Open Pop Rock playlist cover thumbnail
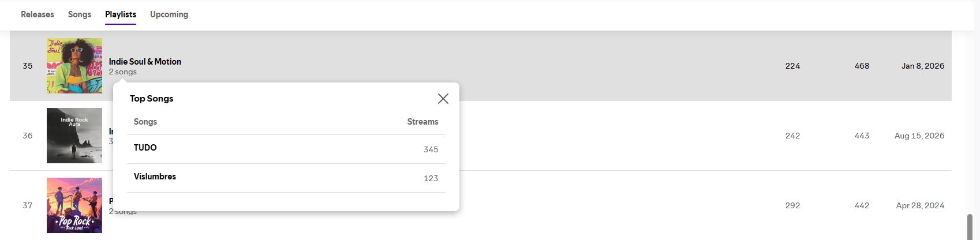 pos(74,205)
